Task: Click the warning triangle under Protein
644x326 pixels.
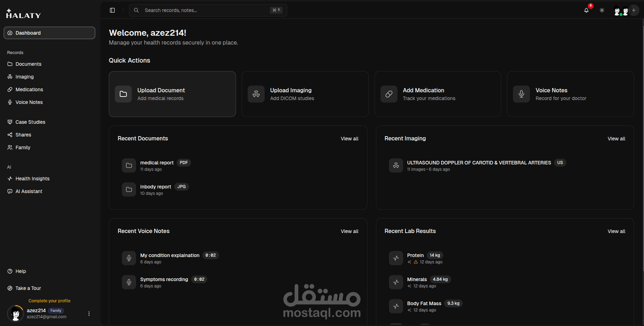Action: (416, 262)
